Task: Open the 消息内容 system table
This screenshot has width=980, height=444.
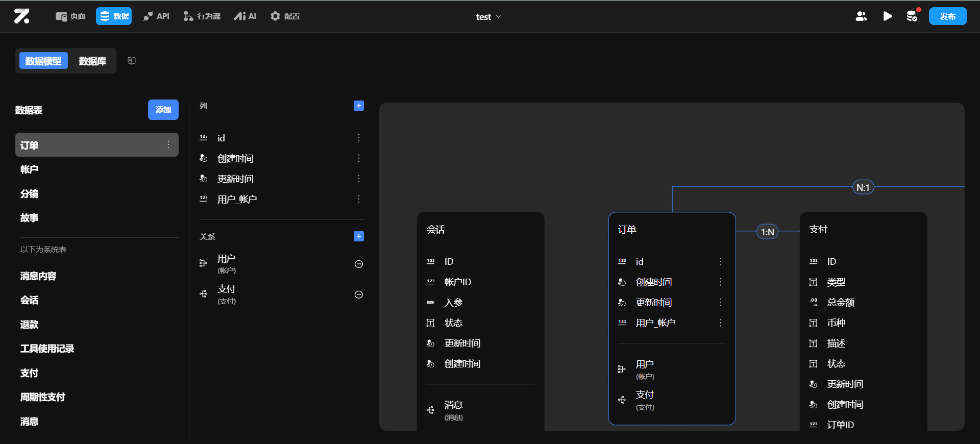Action: [97, 276]
